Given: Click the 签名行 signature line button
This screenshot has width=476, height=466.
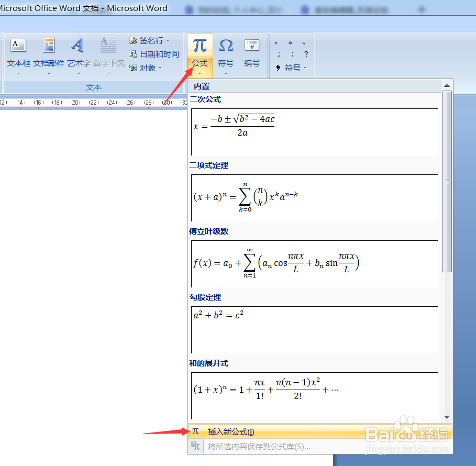Looking at the screenshot, I should 147,40.
